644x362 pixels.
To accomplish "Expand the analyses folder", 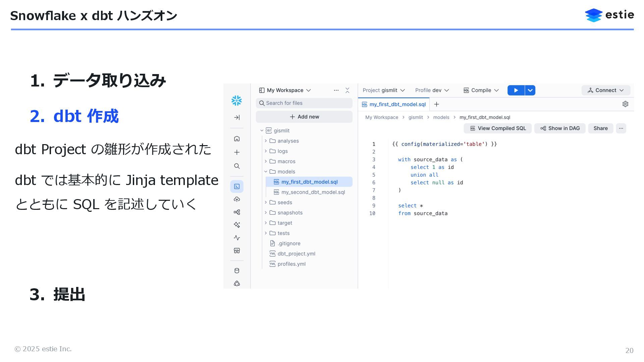I will pos(266,141).
